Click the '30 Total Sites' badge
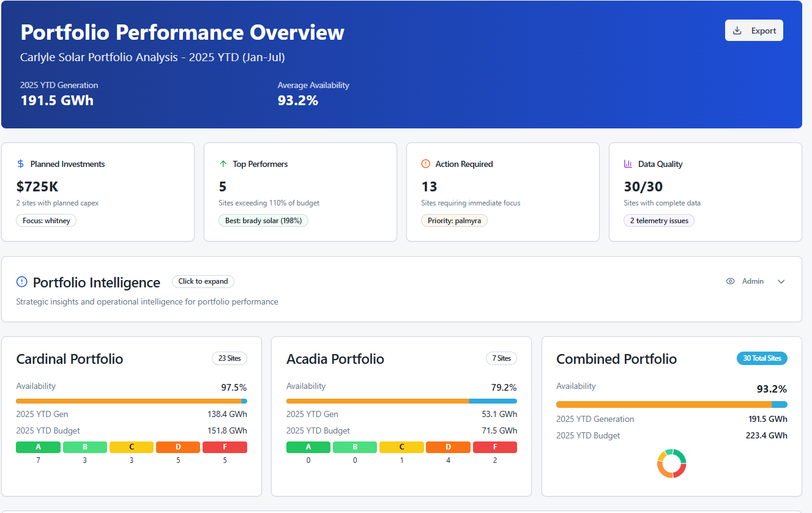Screen dimensions: 812x513 (762, 358)
